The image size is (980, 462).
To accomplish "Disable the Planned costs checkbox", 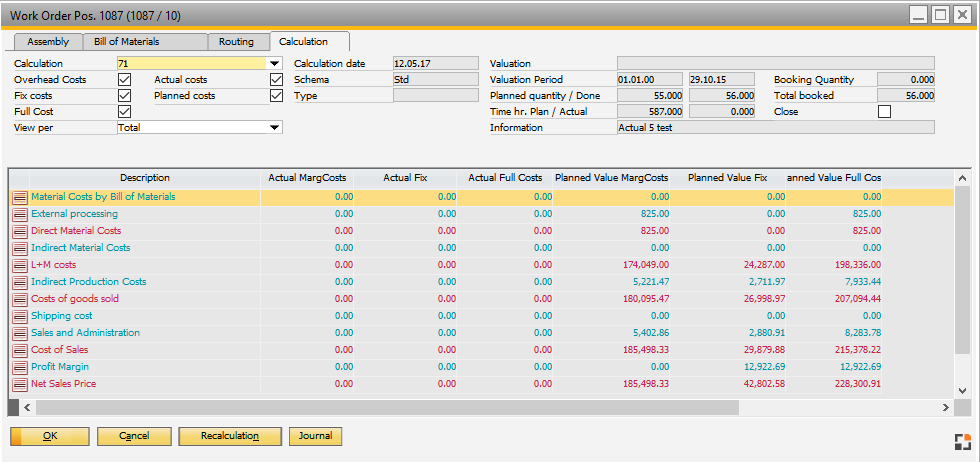I will (277, 96).
